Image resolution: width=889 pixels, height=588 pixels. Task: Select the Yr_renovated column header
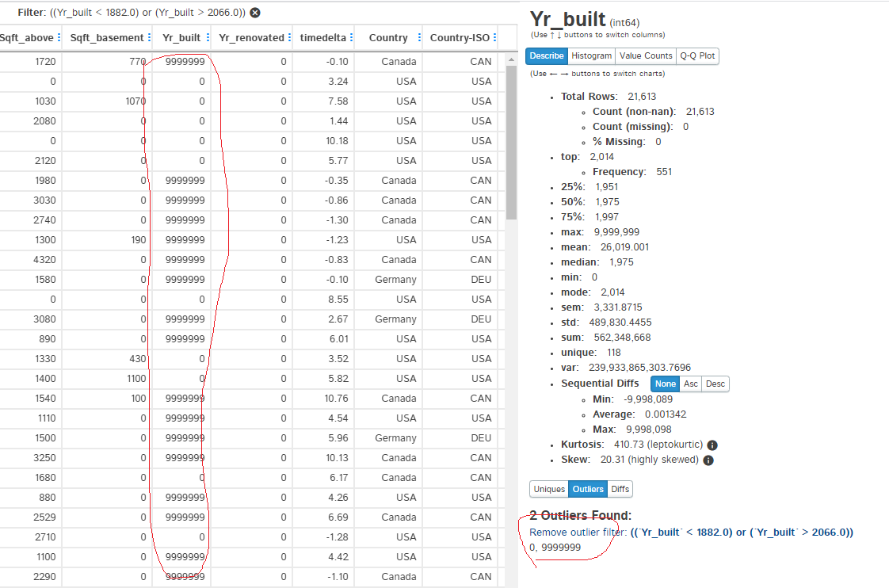point(251,37)
